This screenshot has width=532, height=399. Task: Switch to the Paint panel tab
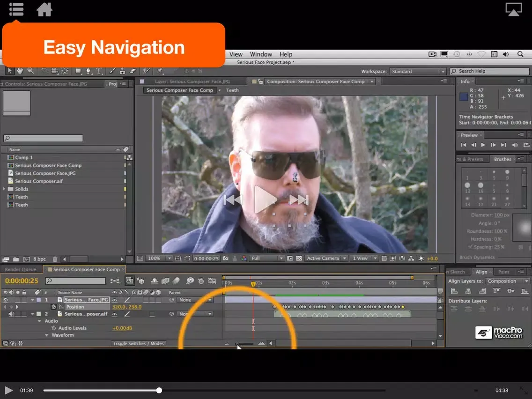point(503,272)
